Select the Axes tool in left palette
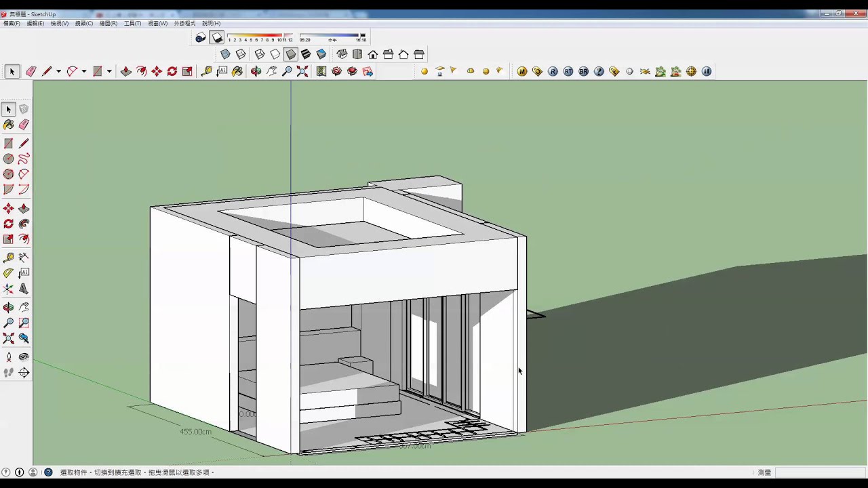 click(x=8, y=289)
